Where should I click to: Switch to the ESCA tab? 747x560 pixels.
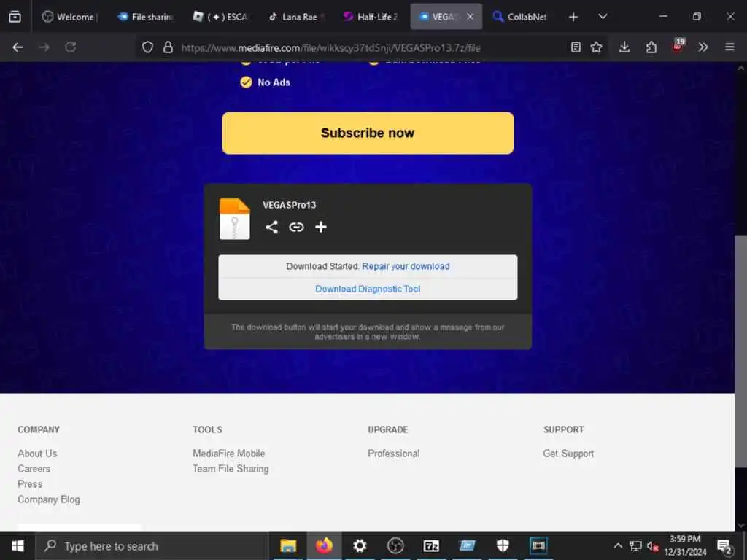(x=221, y=17)
